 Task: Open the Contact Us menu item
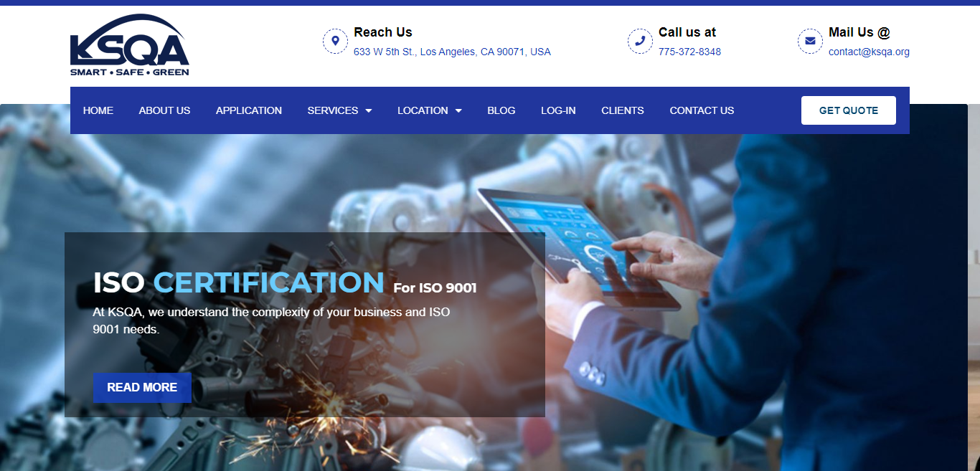coord(702,110)
